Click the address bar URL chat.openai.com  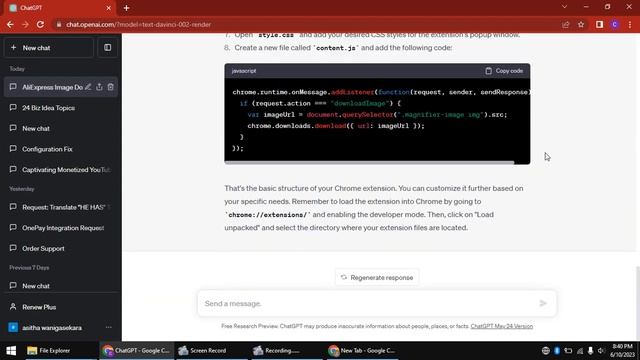[x=139, y=24]
